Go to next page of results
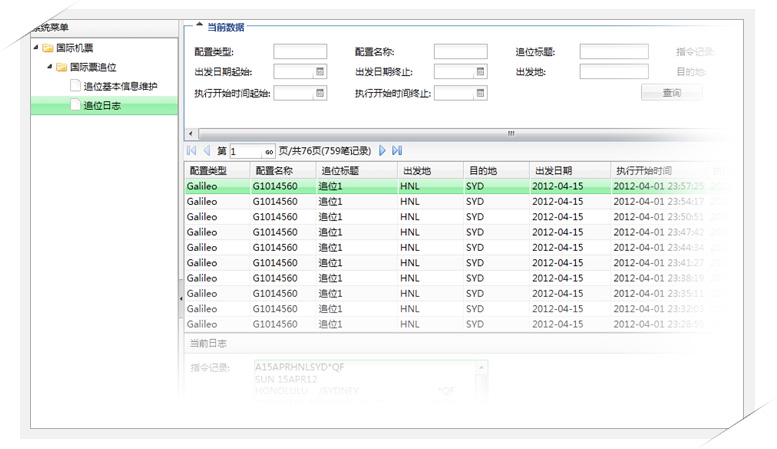The height and width of the screenshot is (449, 777). tap(382, 151)
